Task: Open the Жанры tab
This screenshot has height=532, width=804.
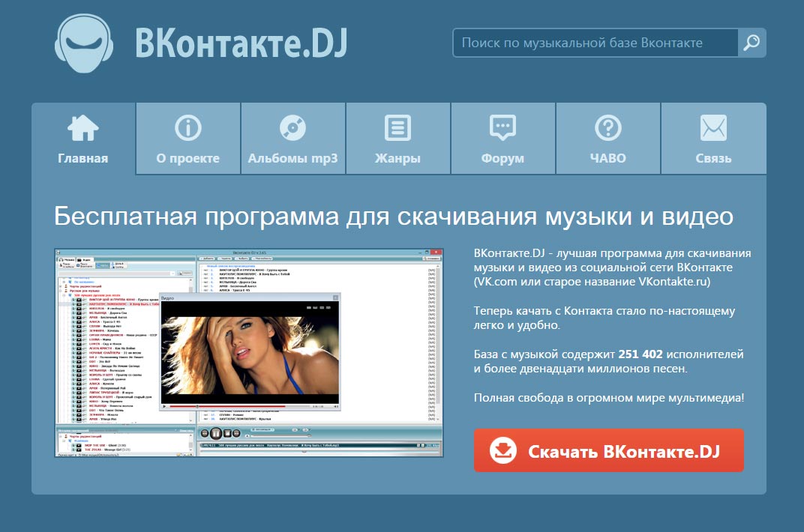Action: click(398, 139)
